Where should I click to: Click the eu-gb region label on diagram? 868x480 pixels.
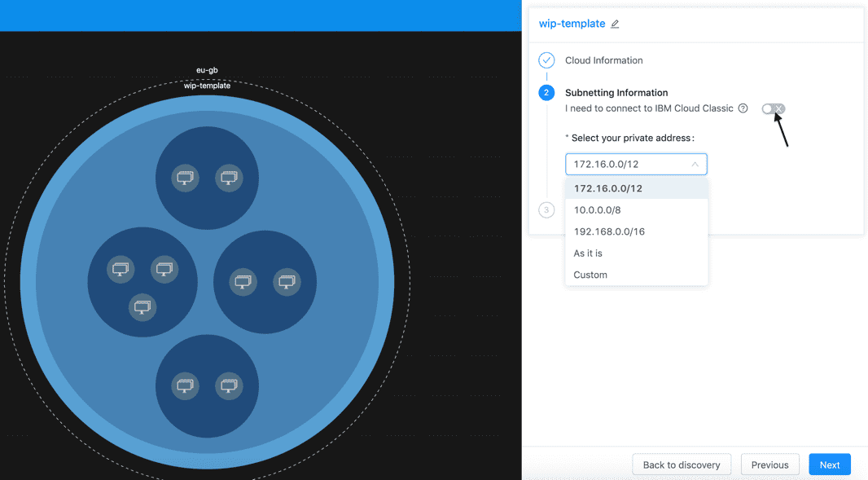(x=207, y=70)
